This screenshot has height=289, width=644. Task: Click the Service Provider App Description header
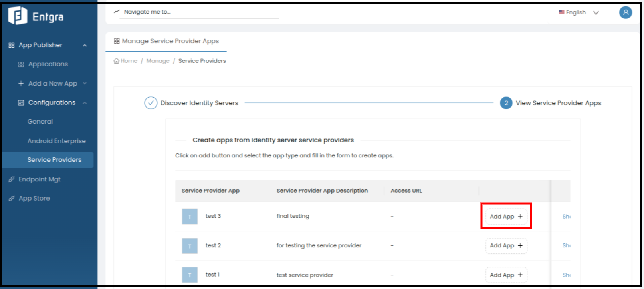(x=322, y=191)
